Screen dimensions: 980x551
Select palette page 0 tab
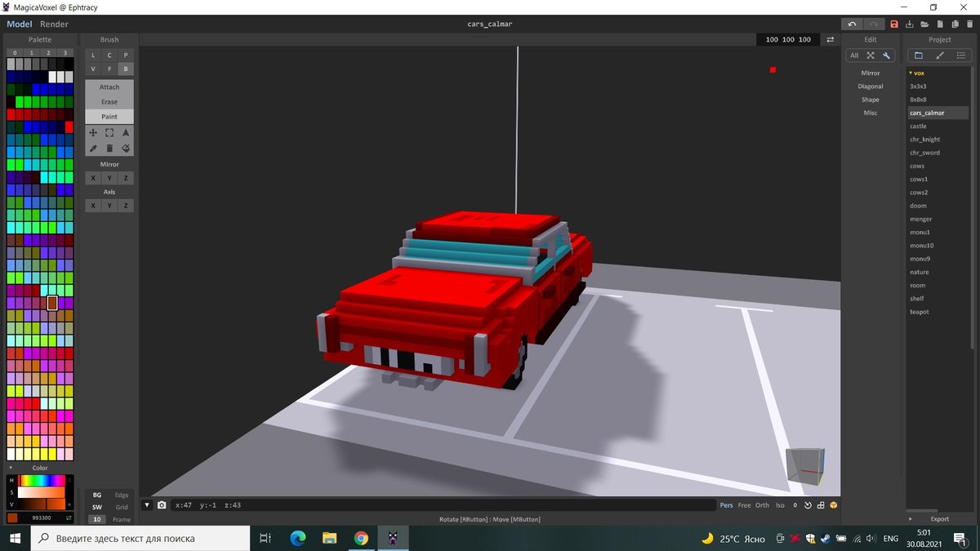tap(15, 52)
